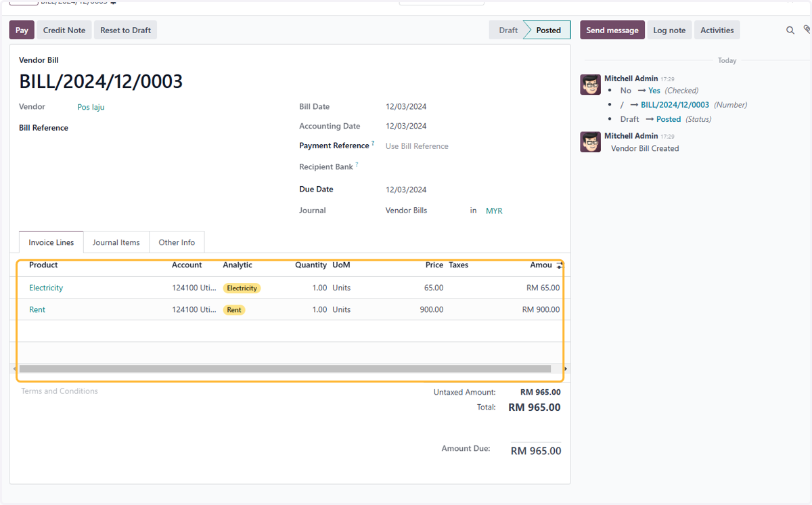Click the attachments paperclip icon
Image resolution: width=812 pixels, height=505 pixels.
[x=807, y=30]
